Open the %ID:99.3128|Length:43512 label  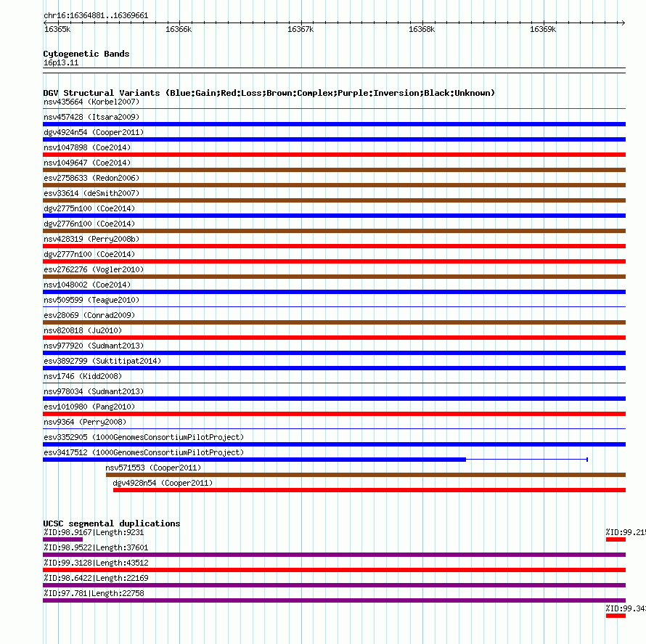(96, 563)
